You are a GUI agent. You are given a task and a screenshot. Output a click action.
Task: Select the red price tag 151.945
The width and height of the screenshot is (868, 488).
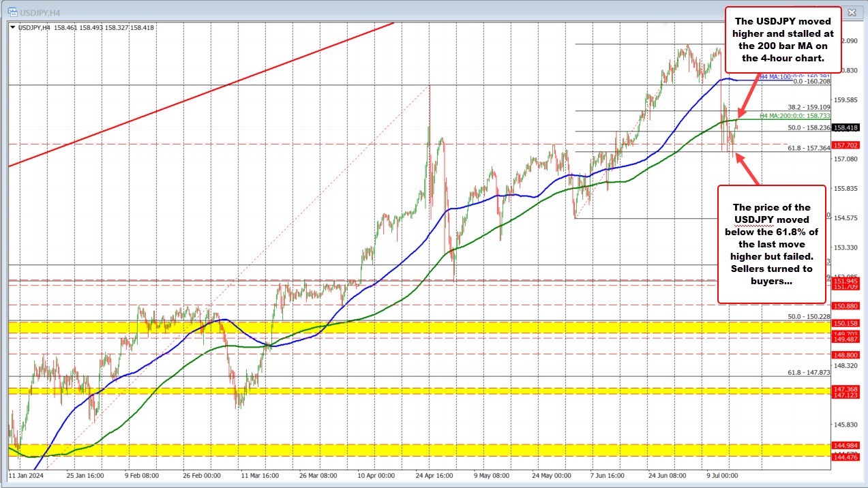point(845,280)
